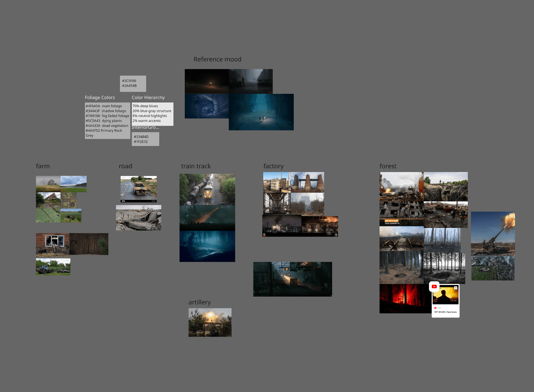534x392 pixels.
Task: Select black-and-white forest crater image
Action: point(444,268)
